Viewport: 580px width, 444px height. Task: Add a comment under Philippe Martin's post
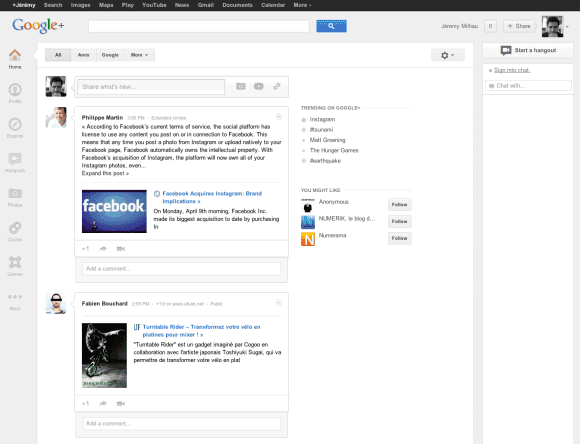click(182, 269)
